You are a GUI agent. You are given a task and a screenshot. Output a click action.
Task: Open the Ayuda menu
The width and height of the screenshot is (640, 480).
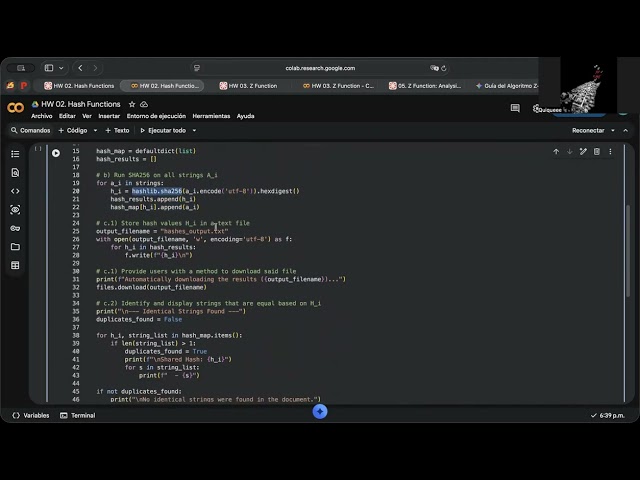click(246, 116)
